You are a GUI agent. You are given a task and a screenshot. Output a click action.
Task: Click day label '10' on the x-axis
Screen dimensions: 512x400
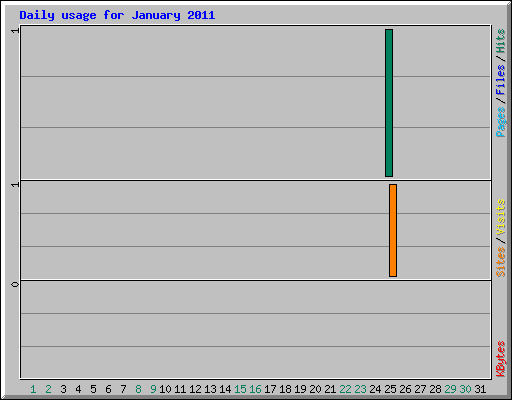click(165, 389)
